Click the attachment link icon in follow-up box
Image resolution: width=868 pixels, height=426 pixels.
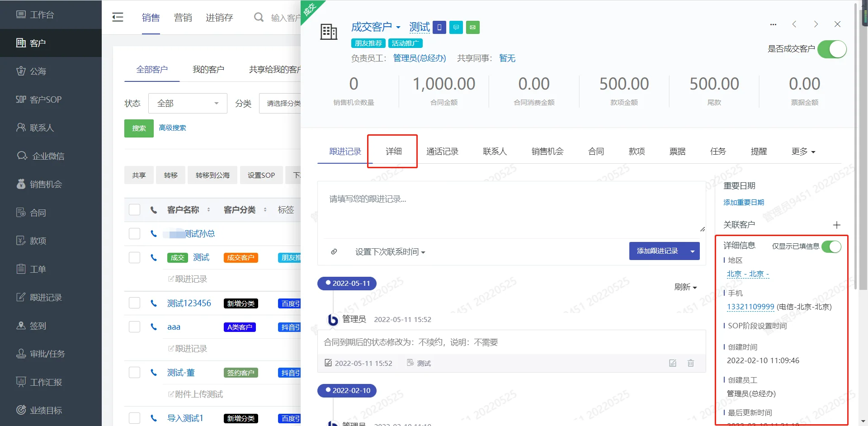[x=334, y=251]
